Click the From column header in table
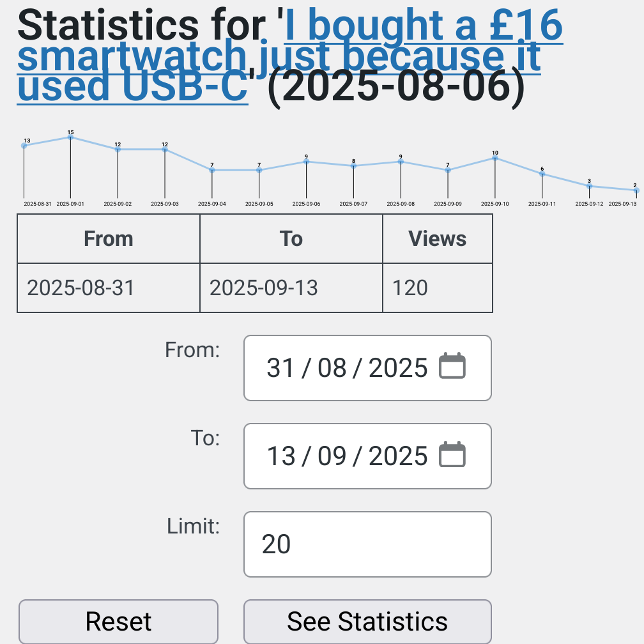This screenshot has height=644, width=644. (109, 239)
